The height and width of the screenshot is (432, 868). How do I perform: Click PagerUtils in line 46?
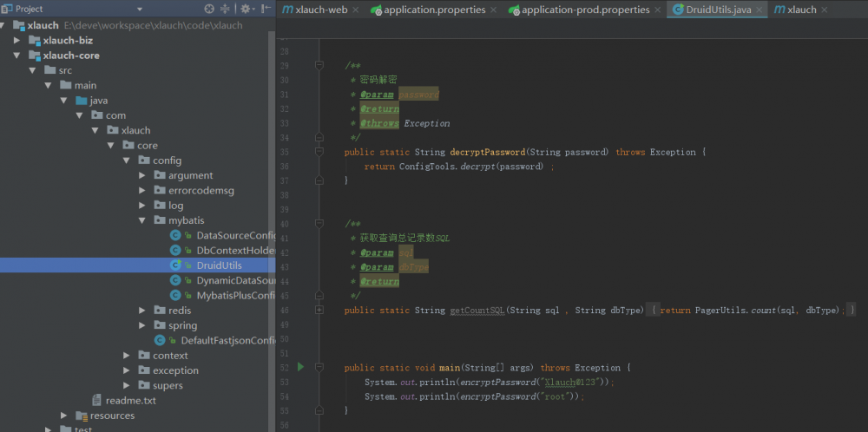click(720, 311)
